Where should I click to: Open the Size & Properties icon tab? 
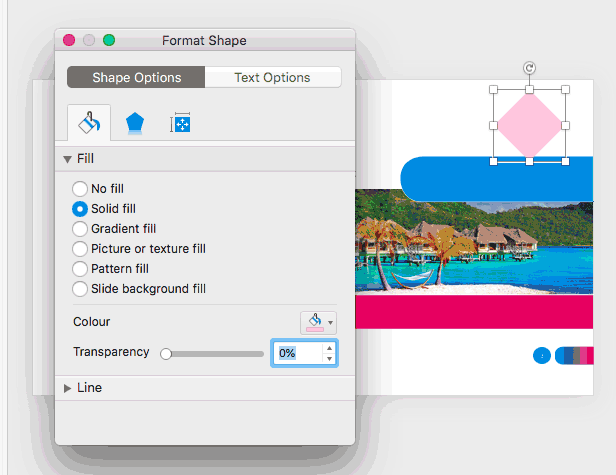(180, 123)
